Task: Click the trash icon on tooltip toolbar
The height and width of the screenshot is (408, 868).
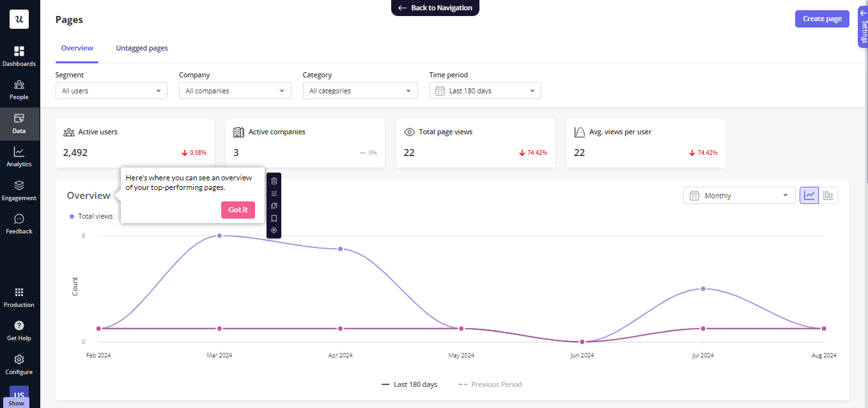Action: pyautogui.click(x=274, y=181)
